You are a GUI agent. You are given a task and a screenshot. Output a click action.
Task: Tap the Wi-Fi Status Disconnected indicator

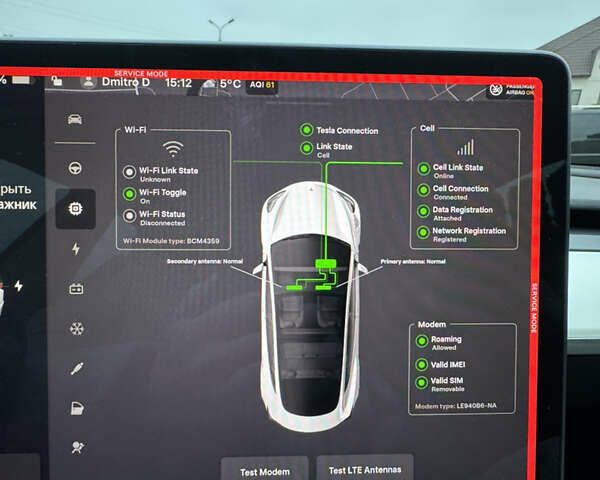point(129,216)
